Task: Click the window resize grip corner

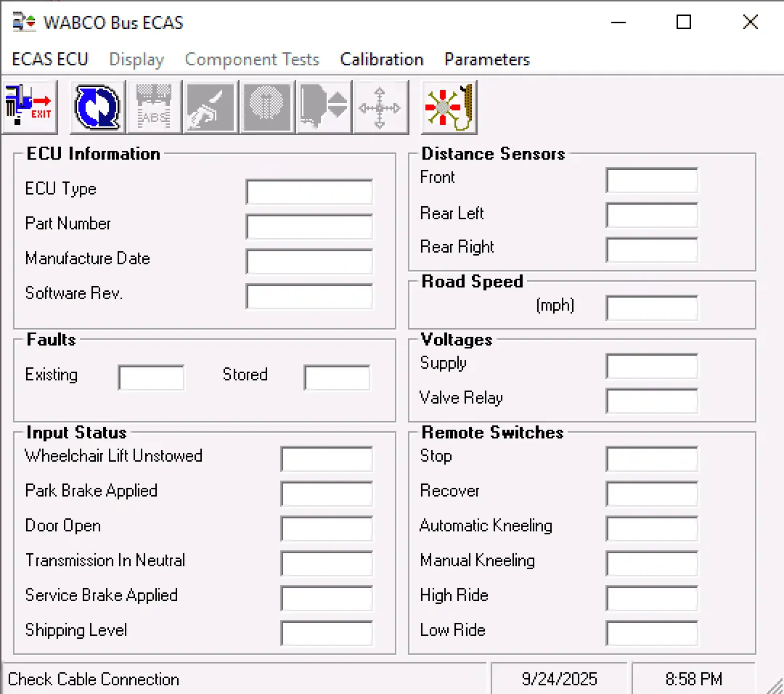Action: tap(774, 685)
